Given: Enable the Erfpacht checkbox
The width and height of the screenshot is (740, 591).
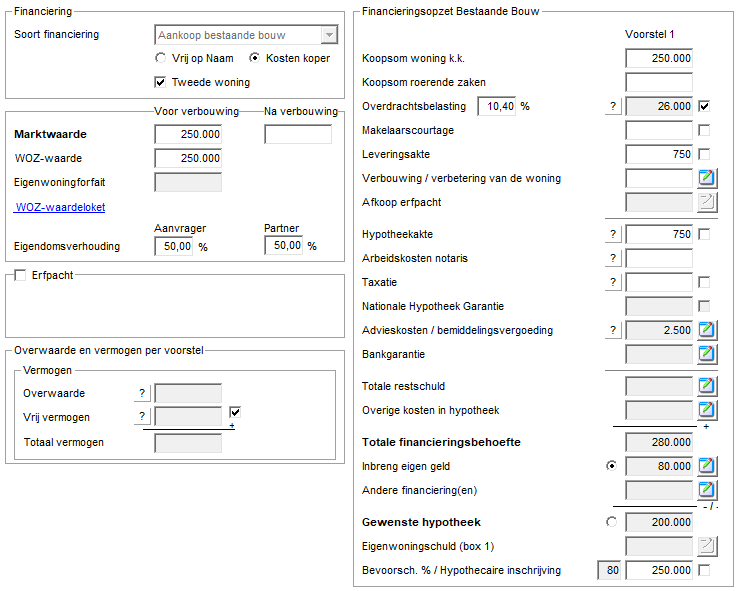Looking at the screenshot, I should (20, 275).
